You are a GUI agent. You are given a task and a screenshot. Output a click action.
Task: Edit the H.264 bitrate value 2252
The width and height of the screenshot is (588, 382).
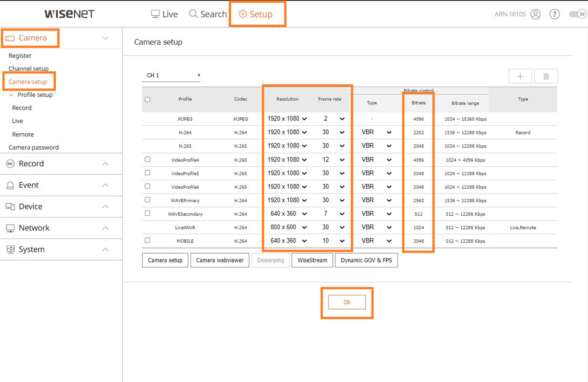click(418, 133)
